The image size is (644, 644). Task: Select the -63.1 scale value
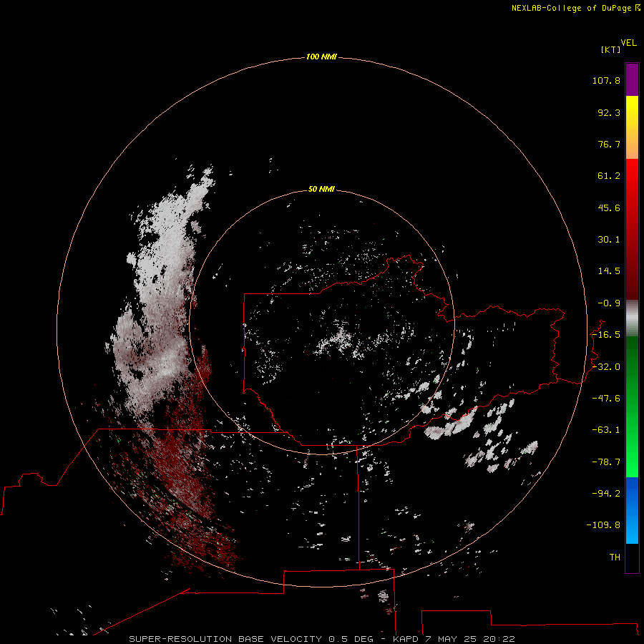point(606,430)
